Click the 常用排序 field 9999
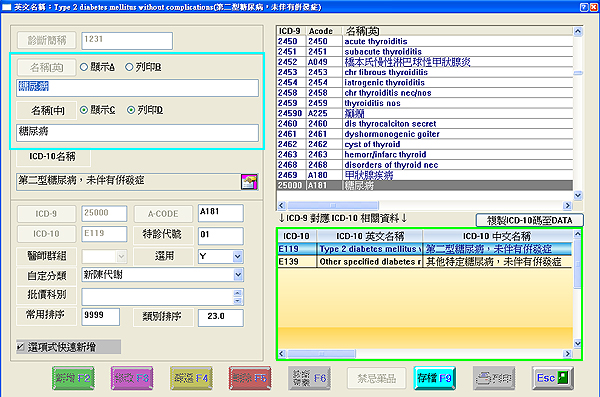The height and width of the screenshot is (397, 600). [101, 317]
